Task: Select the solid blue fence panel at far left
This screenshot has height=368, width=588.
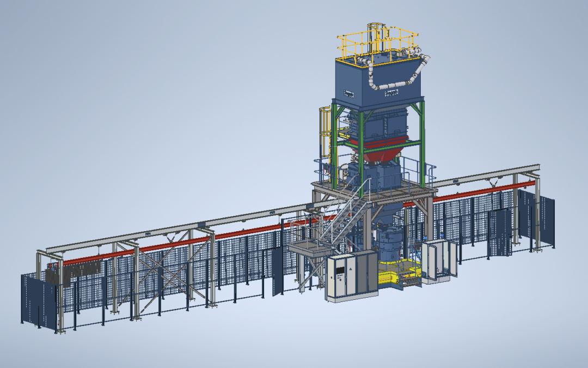Action: [39, 303]
